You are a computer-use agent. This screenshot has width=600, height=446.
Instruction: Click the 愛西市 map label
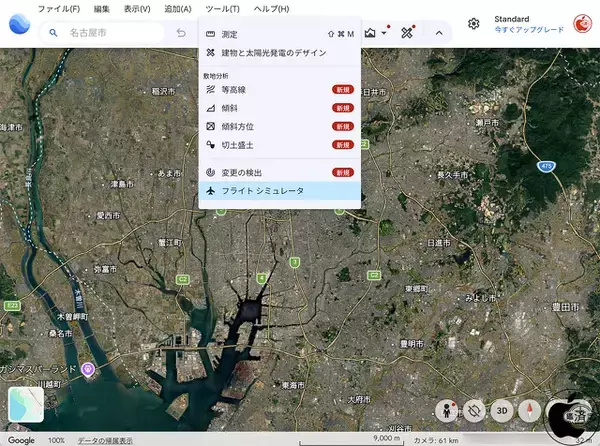(108, 215)
